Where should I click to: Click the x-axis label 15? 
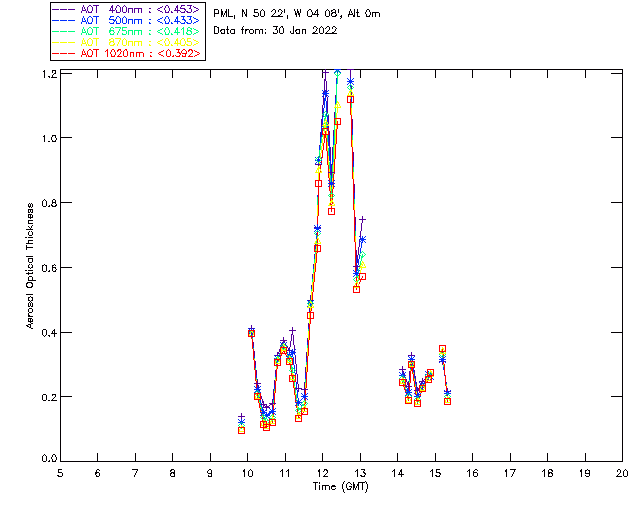(x=435, y=473)
